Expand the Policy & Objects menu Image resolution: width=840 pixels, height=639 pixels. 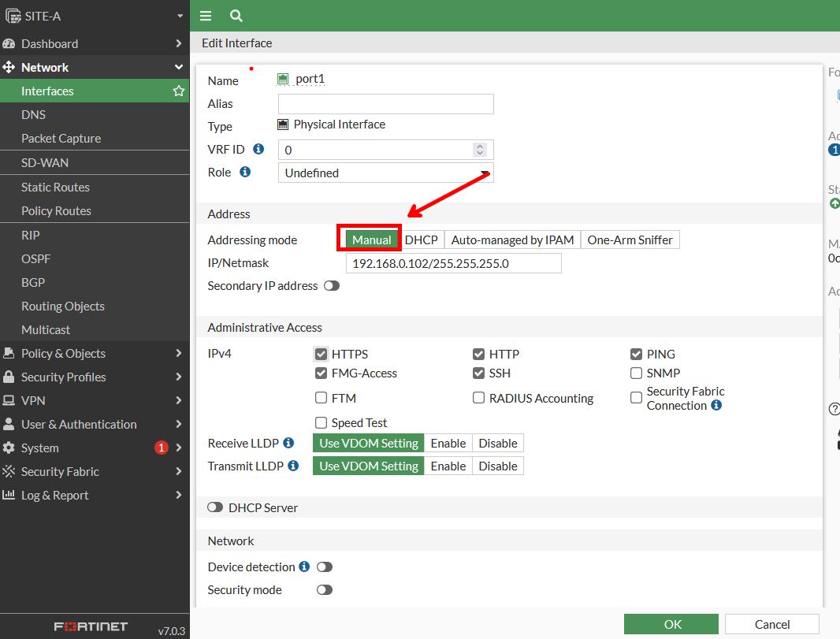tap(95, 354)
